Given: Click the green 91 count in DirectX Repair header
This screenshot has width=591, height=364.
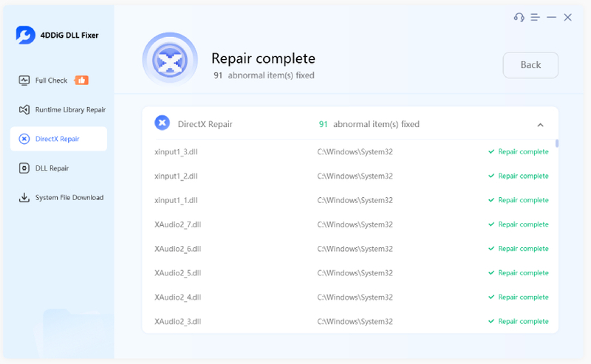Looking at the screenshot, I should tap(323, 124).
